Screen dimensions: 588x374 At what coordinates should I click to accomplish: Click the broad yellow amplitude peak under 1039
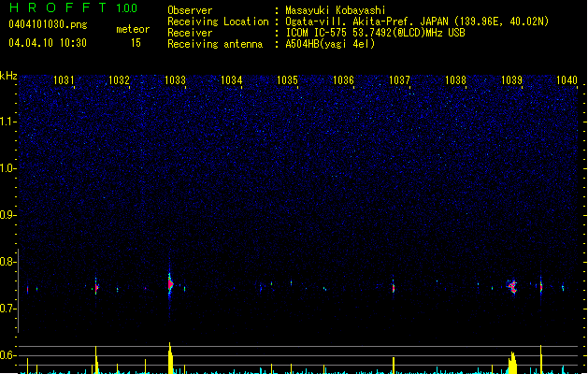tap(512, 363)
